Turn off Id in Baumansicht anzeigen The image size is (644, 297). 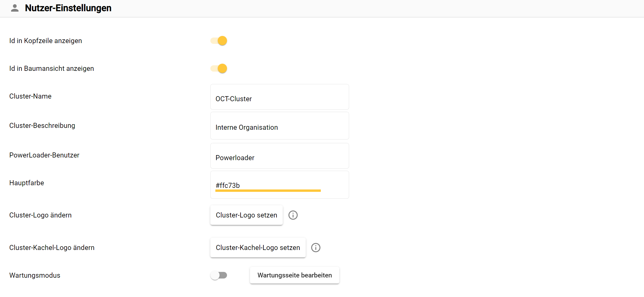click(x=219, y=68)
